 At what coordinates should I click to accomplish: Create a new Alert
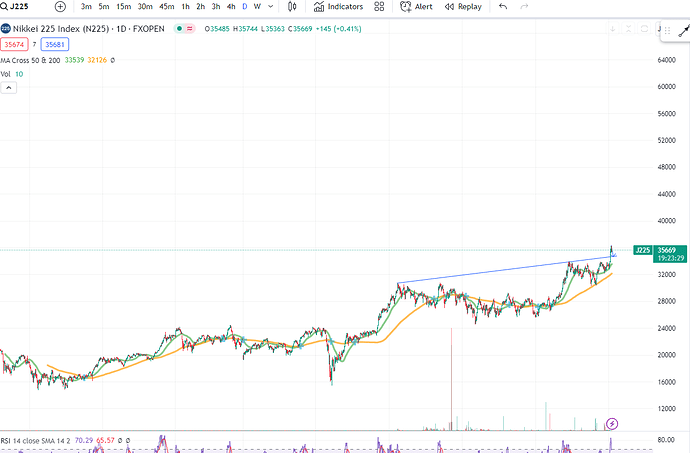tap(416, 6)
